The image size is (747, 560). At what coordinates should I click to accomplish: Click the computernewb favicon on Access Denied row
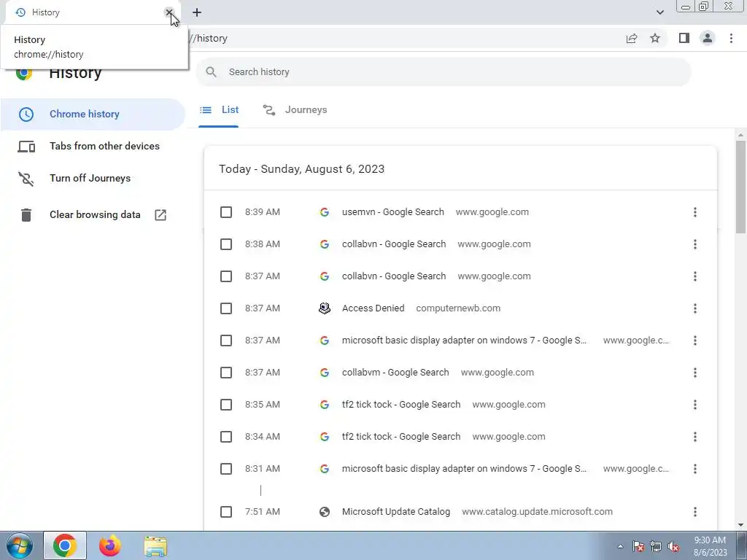(x=325, y=308)
